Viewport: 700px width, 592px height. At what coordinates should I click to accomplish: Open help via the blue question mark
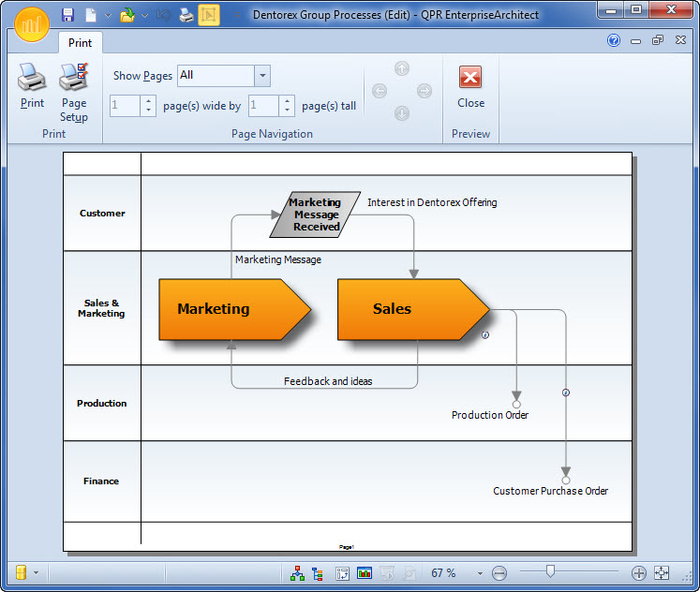pos(614,40)
